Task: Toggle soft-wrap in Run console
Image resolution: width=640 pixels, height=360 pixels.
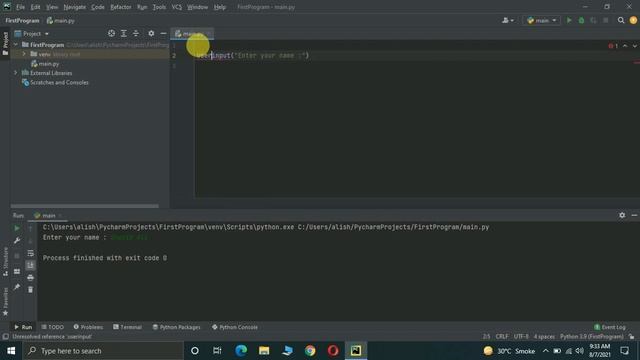Action: point(31,253)
